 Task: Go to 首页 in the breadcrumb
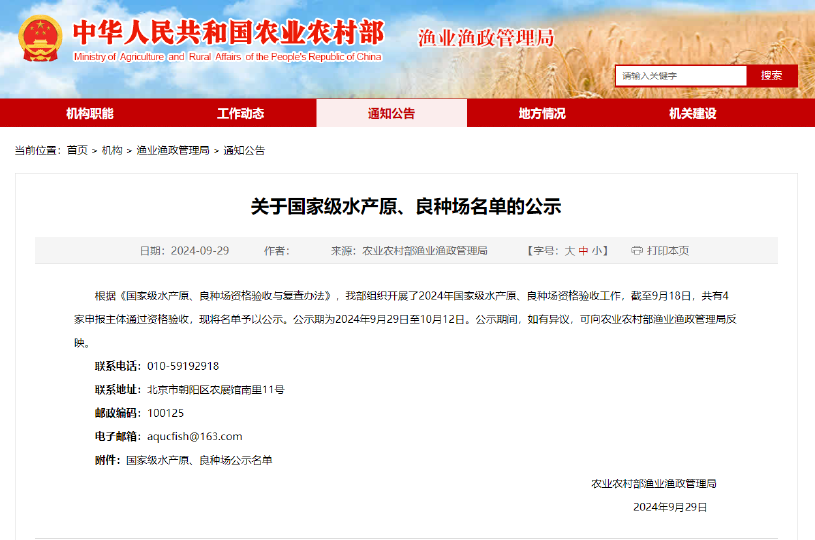(x=77, y=150)
